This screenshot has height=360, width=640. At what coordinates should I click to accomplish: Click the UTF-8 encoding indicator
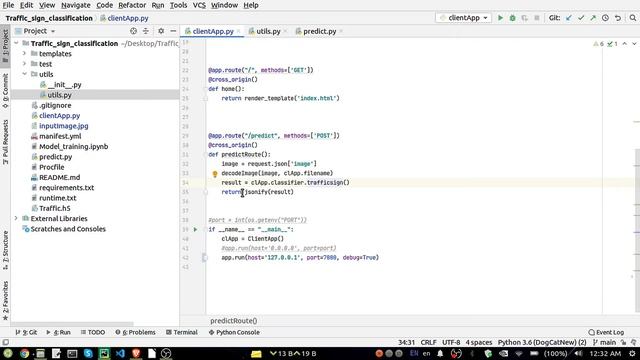point(451,342)
